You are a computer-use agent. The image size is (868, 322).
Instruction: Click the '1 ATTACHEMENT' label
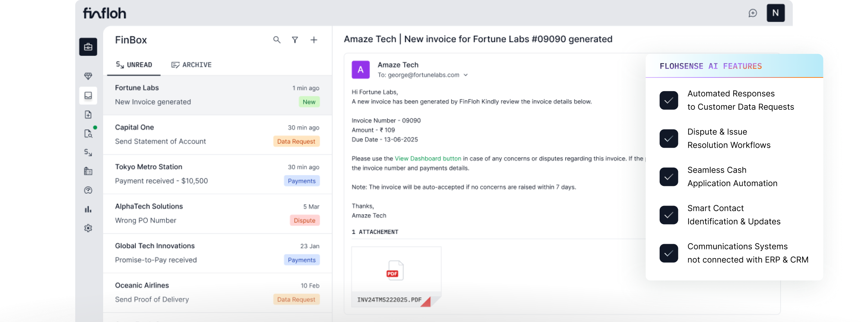coord(375,232)
